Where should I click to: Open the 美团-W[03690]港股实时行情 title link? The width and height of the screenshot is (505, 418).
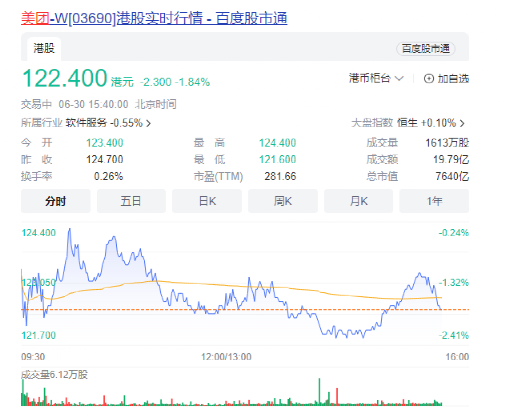pyautogui.click(x=154, y=18)
